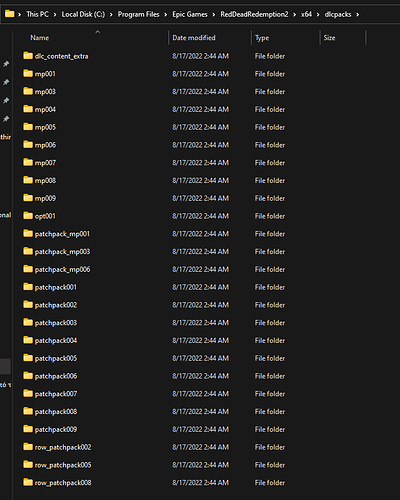
Task: Expand the chevron after x64 breadcrumb
Action: [x=318, y=15]
